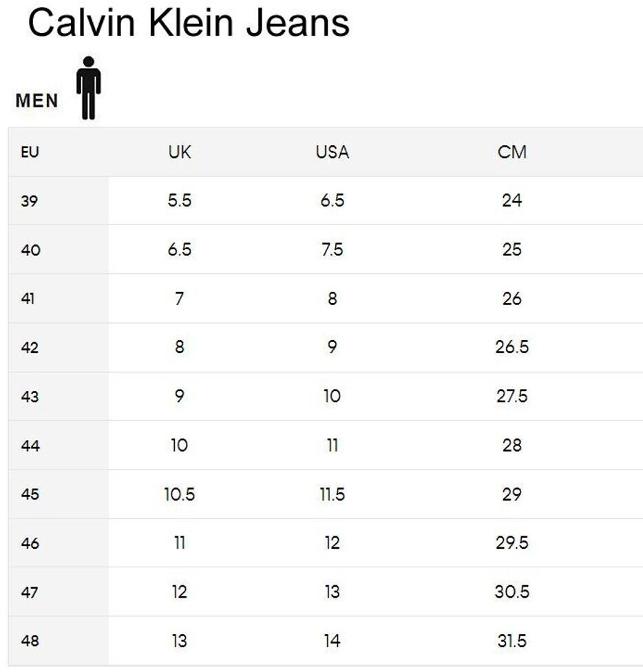Select the USA column header
The image size is (643, 672).
[x=333, y=152]
